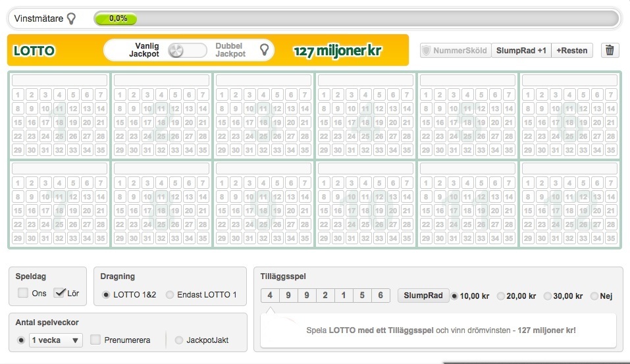Select number 4 in fifth lotto row

tap(467, 95)
